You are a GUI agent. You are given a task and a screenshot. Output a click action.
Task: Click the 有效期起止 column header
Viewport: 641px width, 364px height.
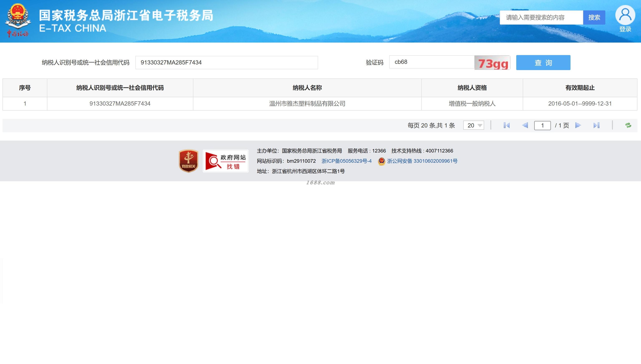pos(580,88)
